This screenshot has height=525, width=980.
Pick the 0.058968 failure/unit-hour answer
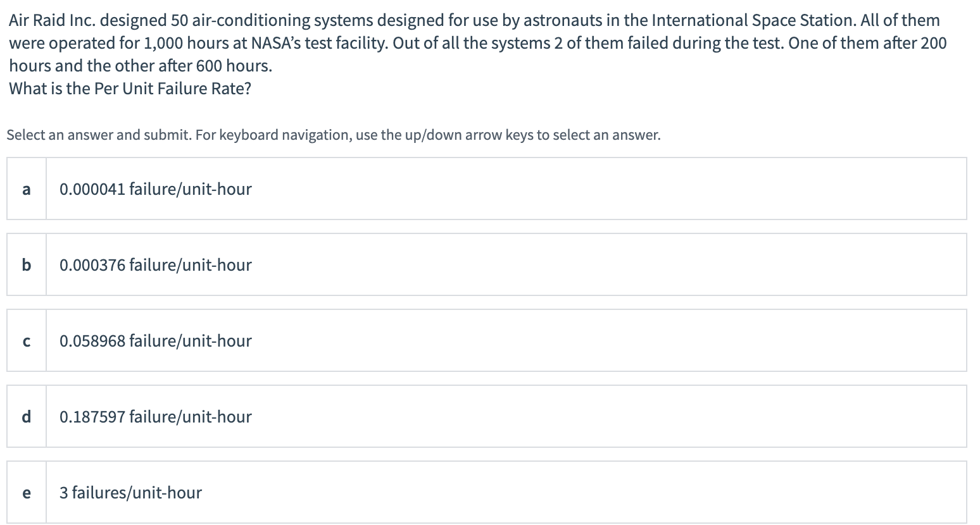[x=155, y=341]
